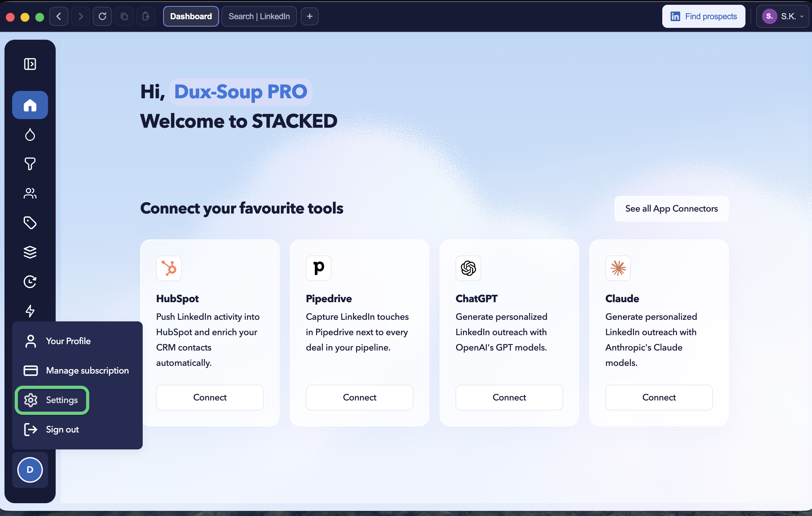
Task: Go back using the left arrow button
Action: coord(59,16)
